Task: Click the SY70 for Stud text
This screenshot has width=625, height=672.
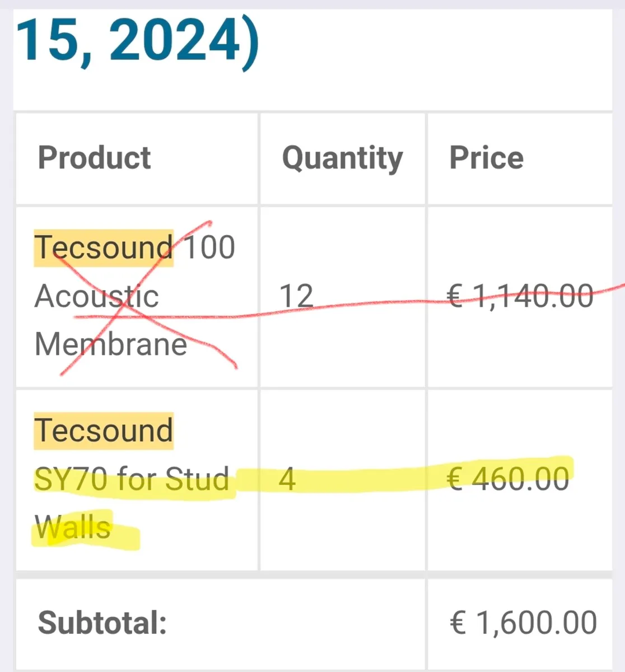Action: (x=132, y=479)
